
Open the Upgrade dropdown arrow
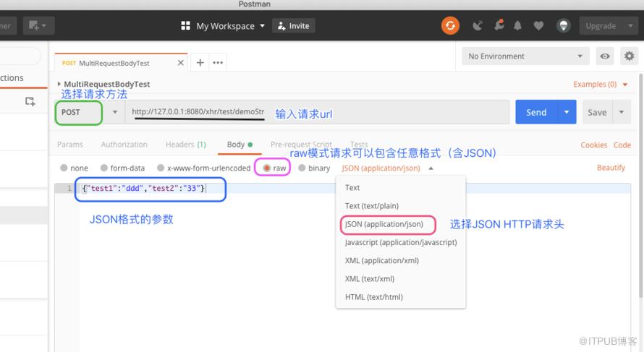pos(630,26)
